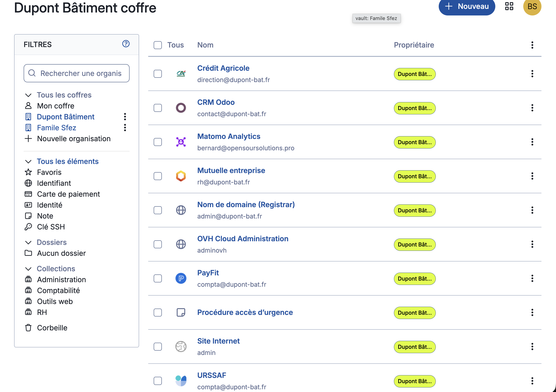This screenshot has width=556, height=392.
Task: Click the Crédit Agricole logo icon
Action: pos(181,74)
